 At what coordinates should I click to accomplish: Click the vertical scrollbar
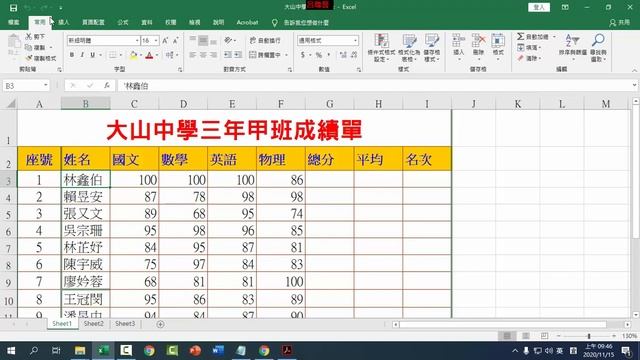point(636,171)
